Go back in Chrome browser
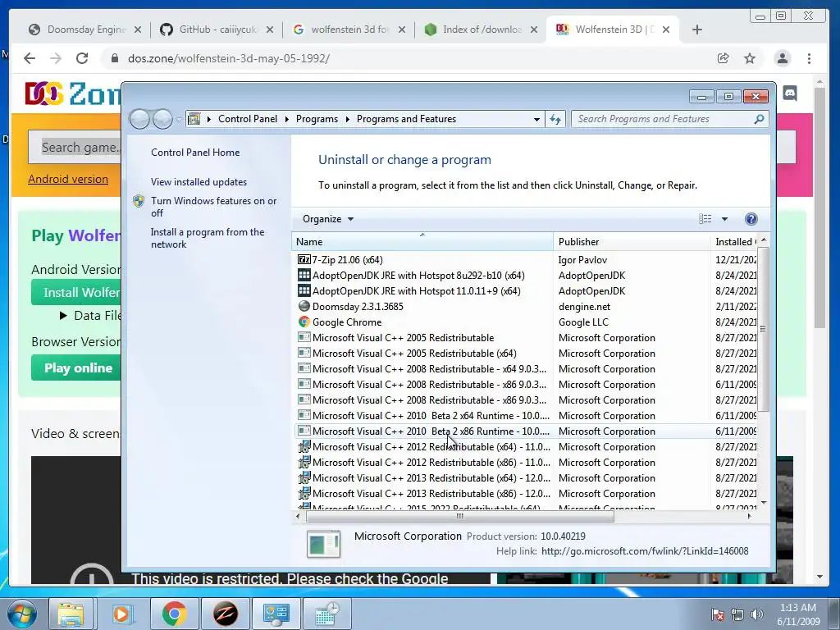Screen dimensions: 840x630 coord(30,58)
